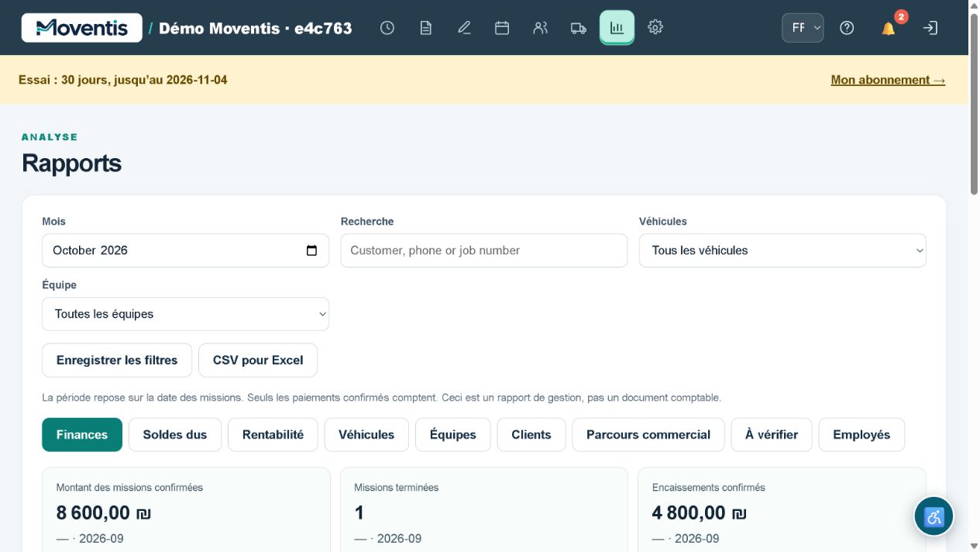Click the 4 800,00 Encaissements confirmés value

[x=700, y=512]
